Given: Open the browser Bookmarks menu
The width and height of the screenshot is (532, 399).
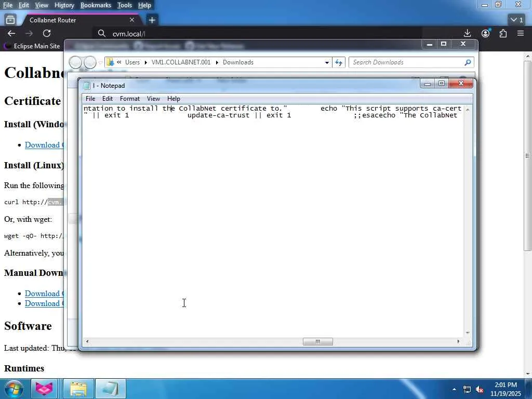Looking at the screenshot, I should coord(96,5).
